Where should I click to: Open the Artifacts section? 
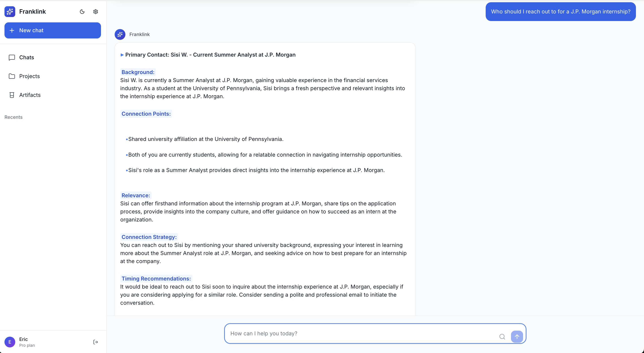pyautogui.click(x=52, y=95)
